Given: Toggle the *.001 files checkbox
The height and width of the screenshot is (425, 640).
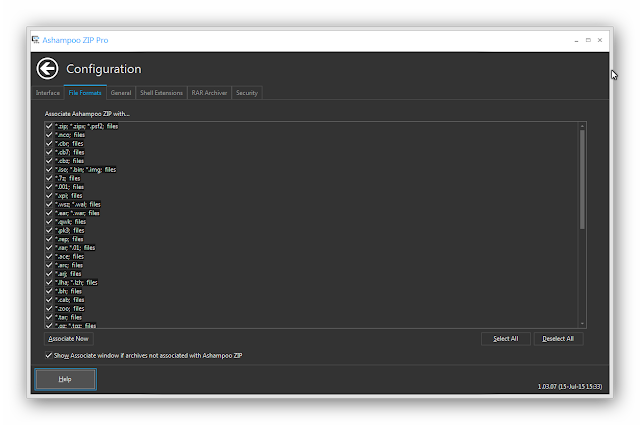Looking at the screenshot, I should point(49,187).
